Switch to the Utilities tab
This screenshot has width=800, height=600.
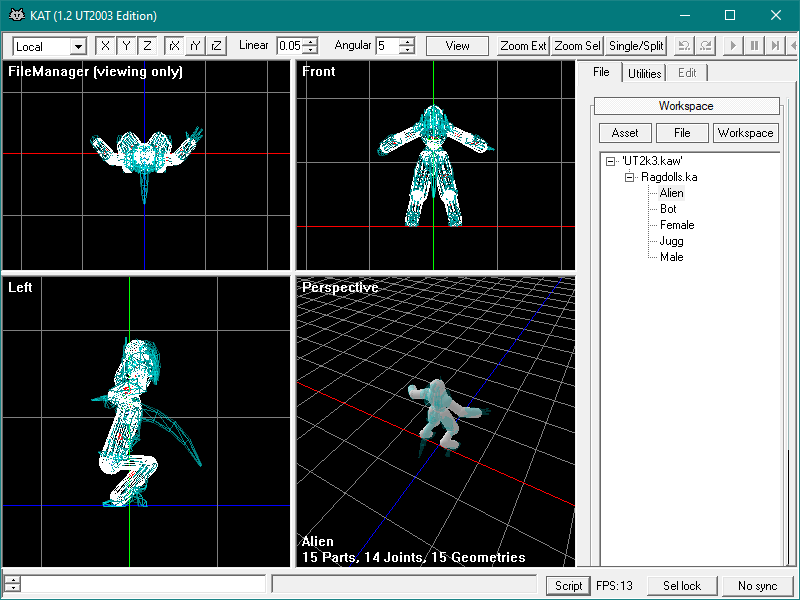(644, 73)
